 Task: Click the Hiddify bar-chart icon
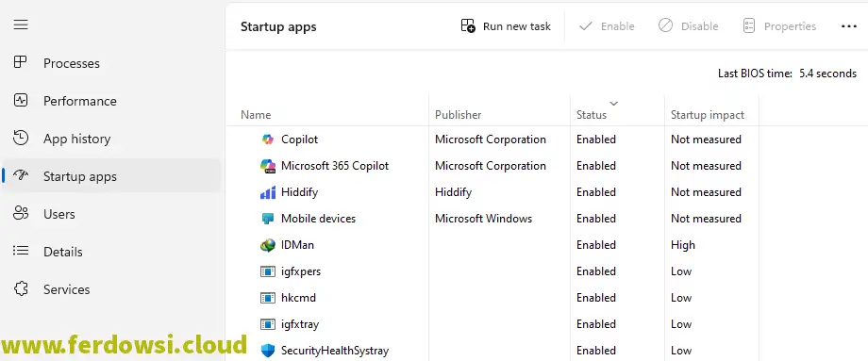267,192
